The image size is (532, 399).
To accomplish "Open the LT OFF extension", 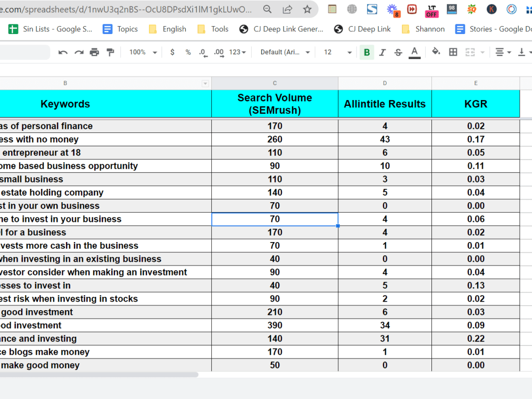I will click(x=431, y=11).
